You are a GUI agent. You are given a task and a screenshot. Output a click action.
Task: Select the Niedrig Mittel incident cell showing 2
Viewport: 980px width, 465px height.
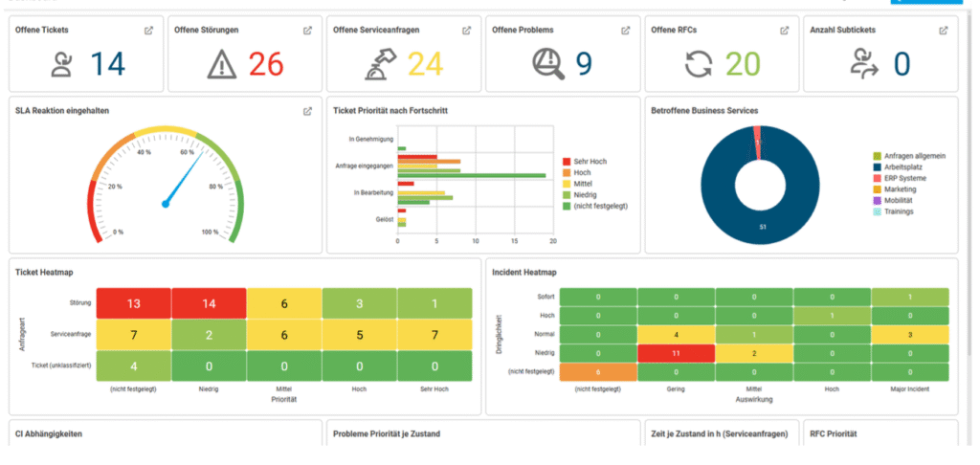[754, 353]
